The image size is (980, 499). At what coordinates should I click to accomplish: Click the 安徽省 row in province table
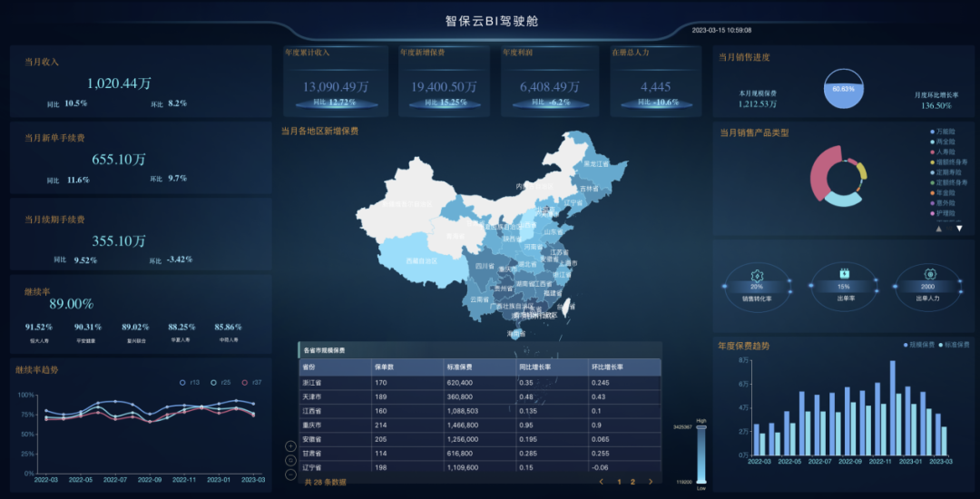(x=479, y=439)
